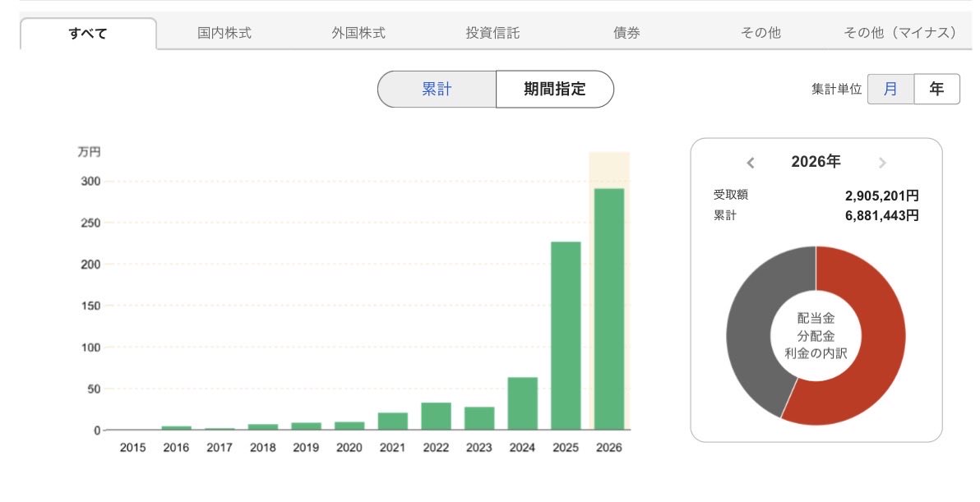Toggle view to 期間指定
This screenshot has height=502, width=980.
click(555, 90)
